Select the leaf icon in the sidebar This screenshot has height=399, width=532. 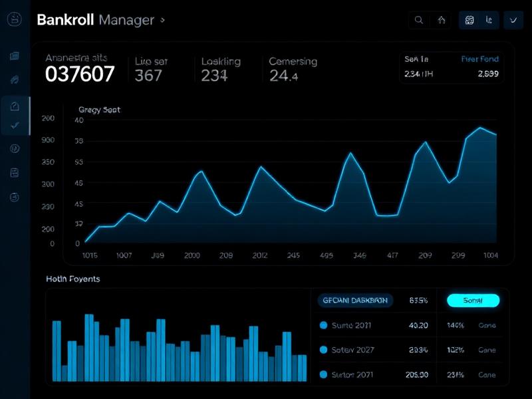click(14, 80)
